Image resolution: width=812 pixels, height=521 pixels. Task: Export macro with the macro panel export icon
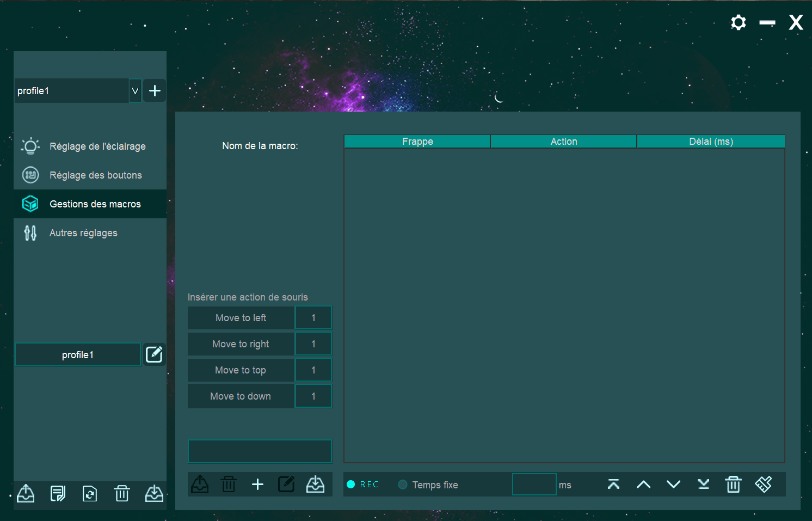pos(200,484)
